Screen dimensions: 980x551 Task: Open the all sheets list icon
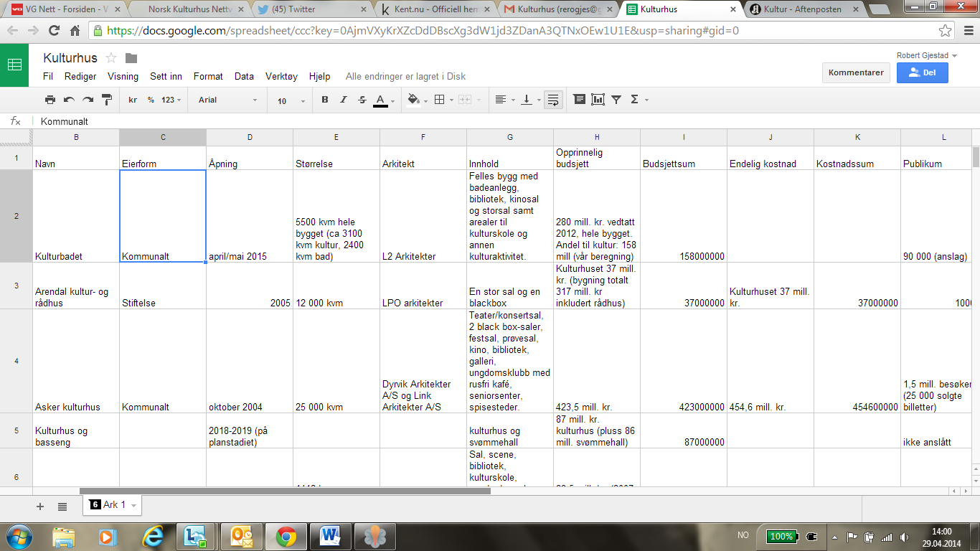(x=62, y=506)
